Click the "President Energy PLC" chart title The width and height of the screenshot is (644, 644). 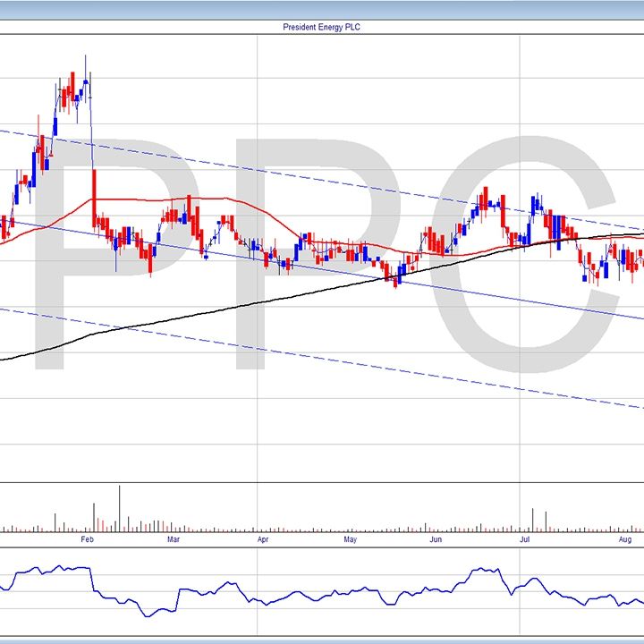321,27
